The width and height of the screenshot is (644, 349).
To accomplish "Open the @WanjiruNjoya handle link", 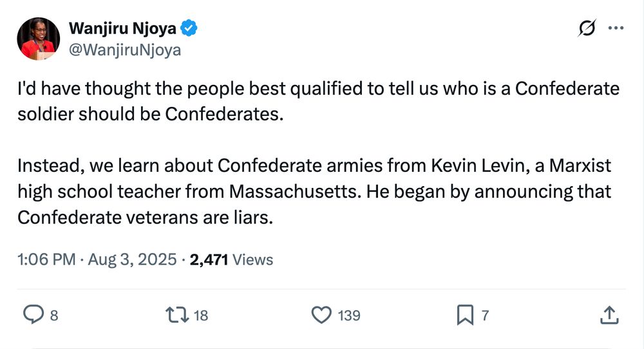I will pyautogui.click(x=125, y=50).
